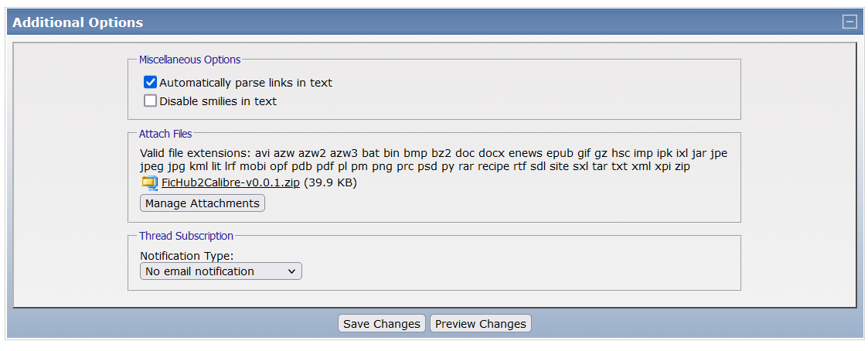This screenshot has width=868, height=351.
Task: Select the Thread Subscription group legend
Action: pos(186,236)
